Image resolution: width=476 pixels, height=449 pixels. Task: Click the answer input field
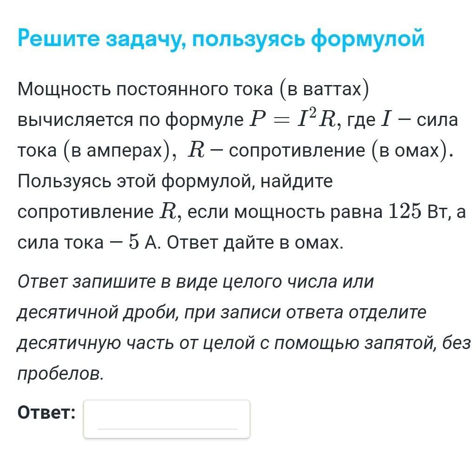(167, 418)
